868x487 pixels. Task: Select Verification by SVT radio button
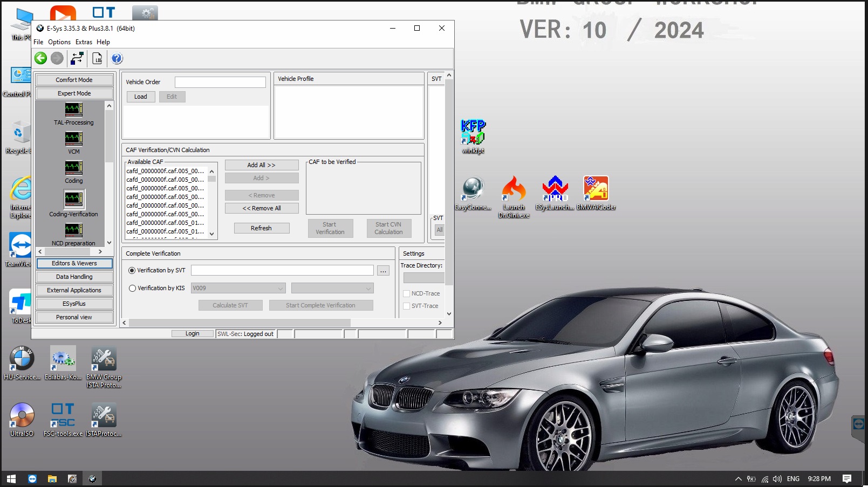[x=132, y=270]
